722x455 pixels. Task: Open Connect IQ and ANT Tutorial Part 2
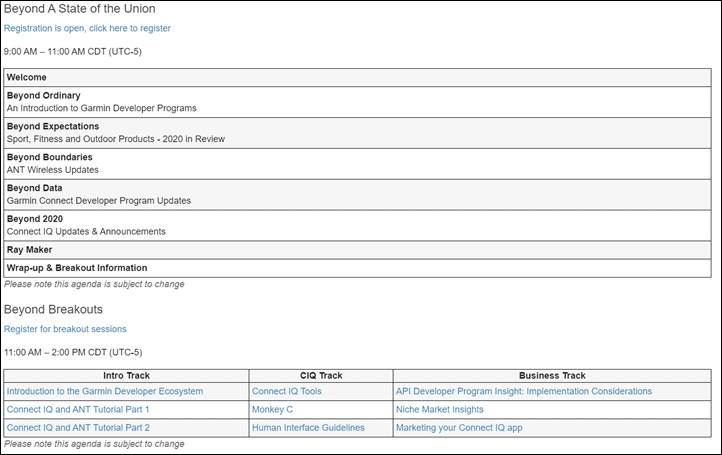click(x=78, y=428)
